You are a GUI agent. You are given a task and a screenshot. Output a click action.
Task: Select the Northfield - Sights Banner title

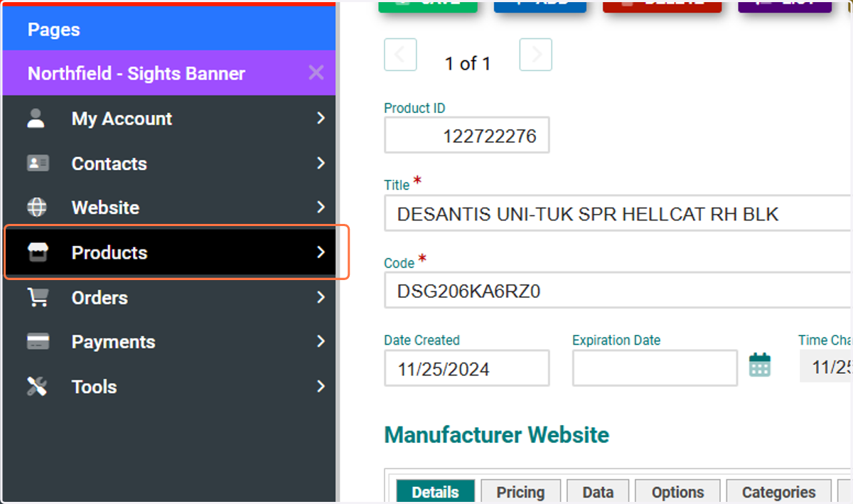136,73
